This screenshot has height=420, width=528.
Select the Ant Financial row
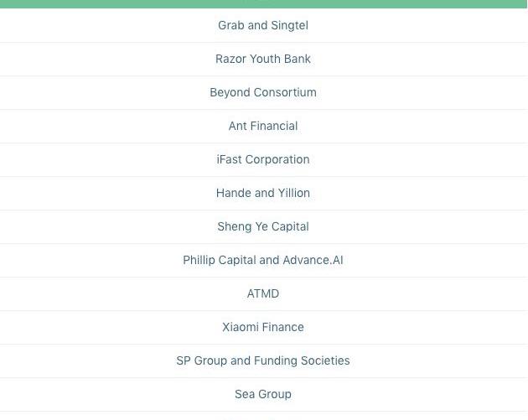tap(263, 126)
